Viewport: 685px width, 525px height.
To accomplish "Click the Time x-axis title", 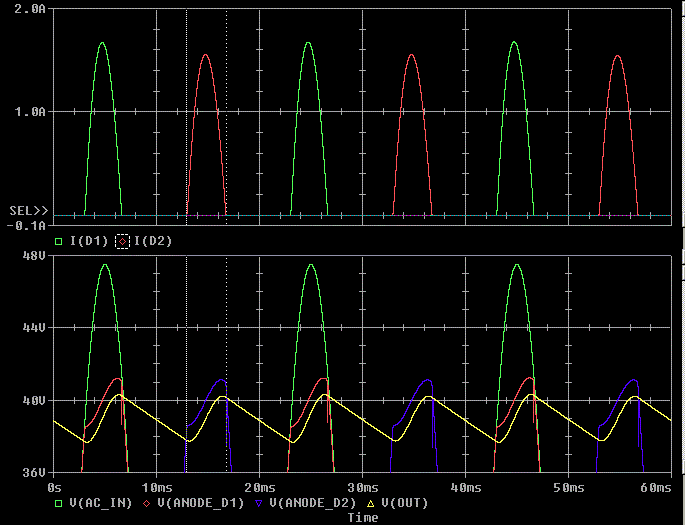I will pos(362,518).
